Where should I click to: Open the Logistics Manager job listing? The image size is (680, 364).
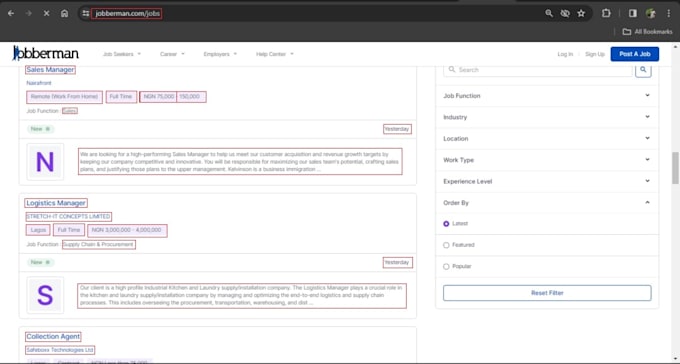pos(56,203)
